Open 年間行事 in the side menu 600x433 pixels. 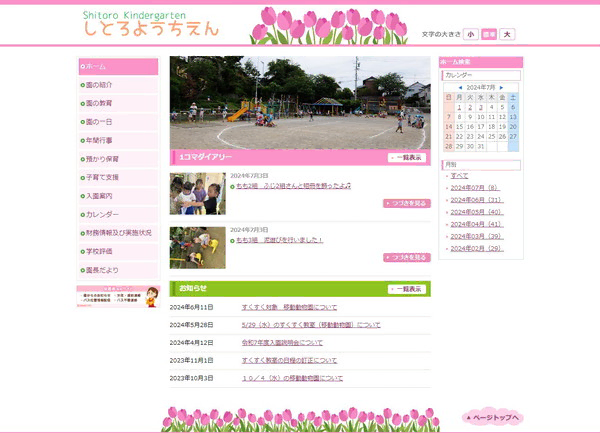118,140
